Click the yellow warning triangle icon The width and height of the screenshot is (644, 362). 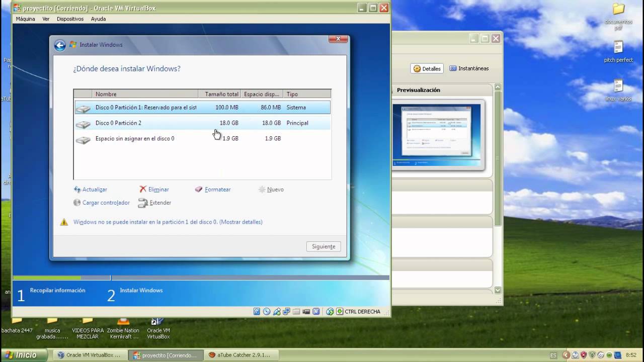click(x=64, y=222)
